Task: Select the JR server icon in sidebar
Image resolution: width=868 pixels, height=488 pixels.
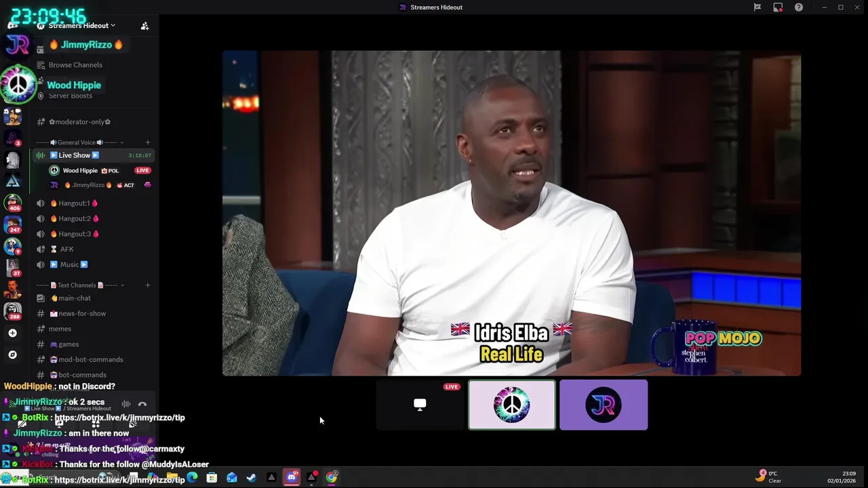Action: 18,45
